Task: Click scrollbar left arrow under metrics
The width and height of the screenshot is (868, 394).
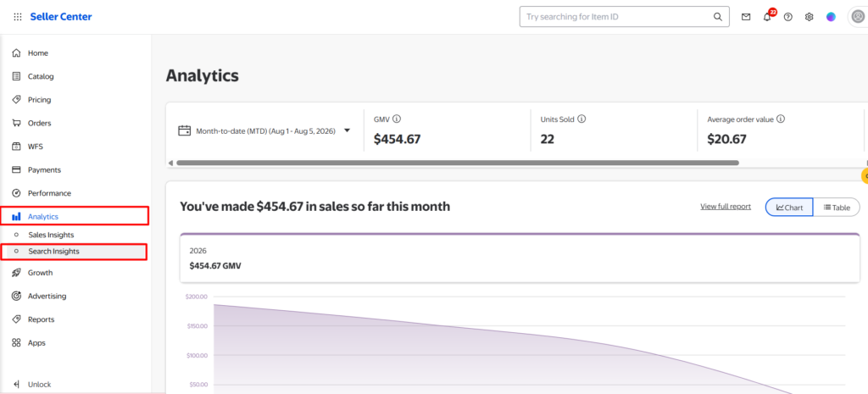Action: pyautogui.click(x=170, y=163)
